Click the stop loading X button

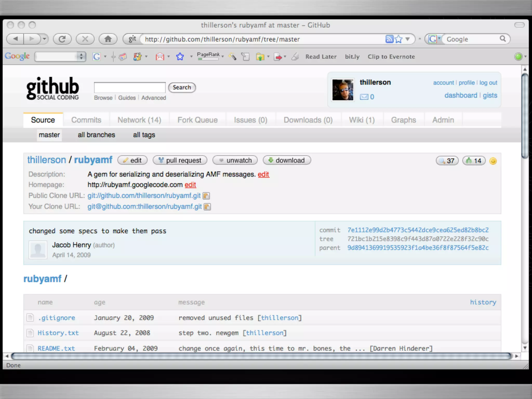[85, 39]
